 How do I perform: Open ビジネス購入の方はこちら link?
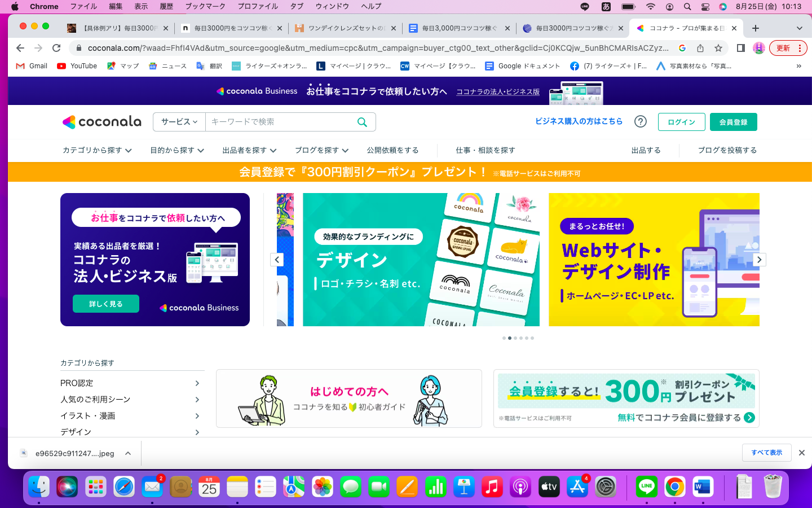579,121
